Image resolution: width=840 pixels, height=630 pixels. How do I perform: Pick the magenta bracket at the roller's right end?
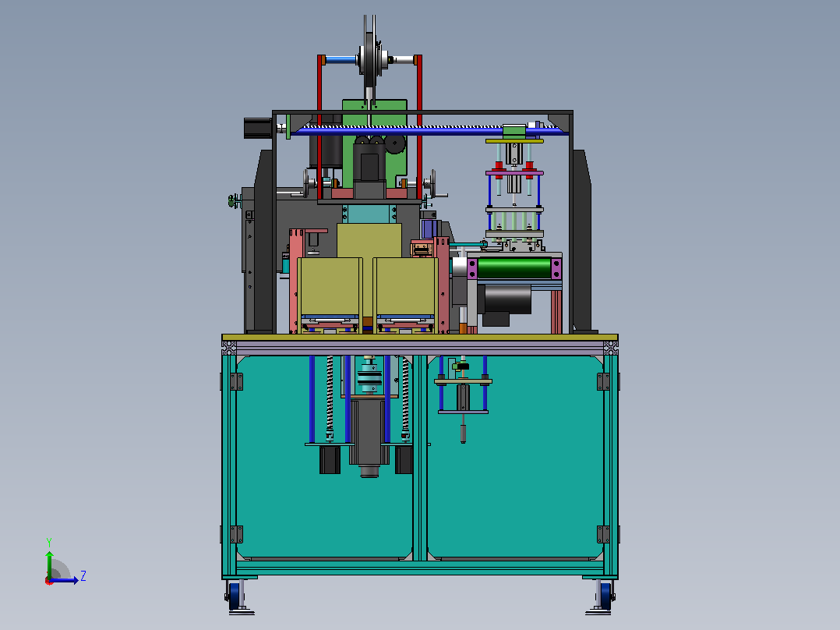556,269
